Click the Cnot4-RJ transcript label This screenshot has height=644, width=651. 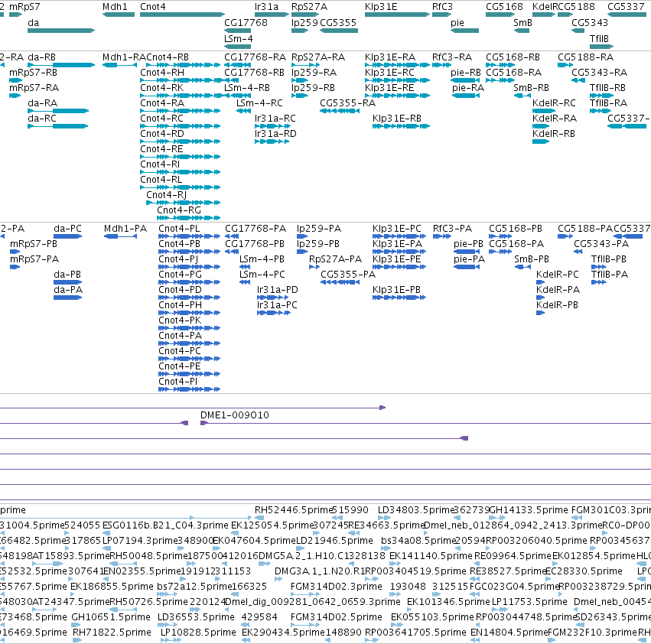click(x=166, y=195)
